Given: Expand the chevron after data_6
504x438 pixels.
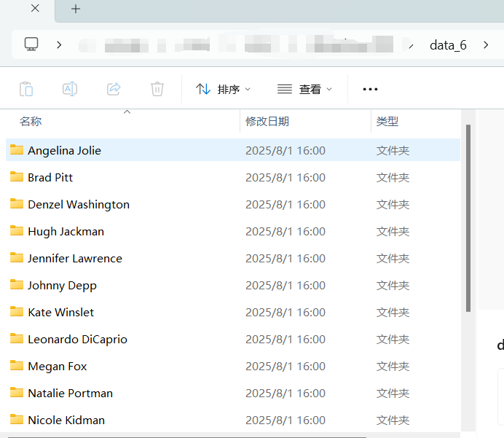Looking at the screenshot, I should [x=486, y=44].
